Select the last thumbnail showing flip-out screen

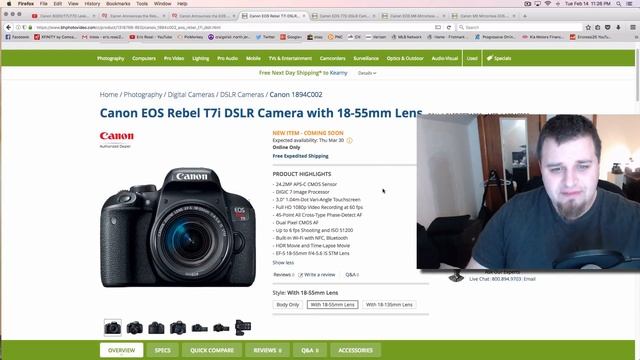click(x=243, y=327)
